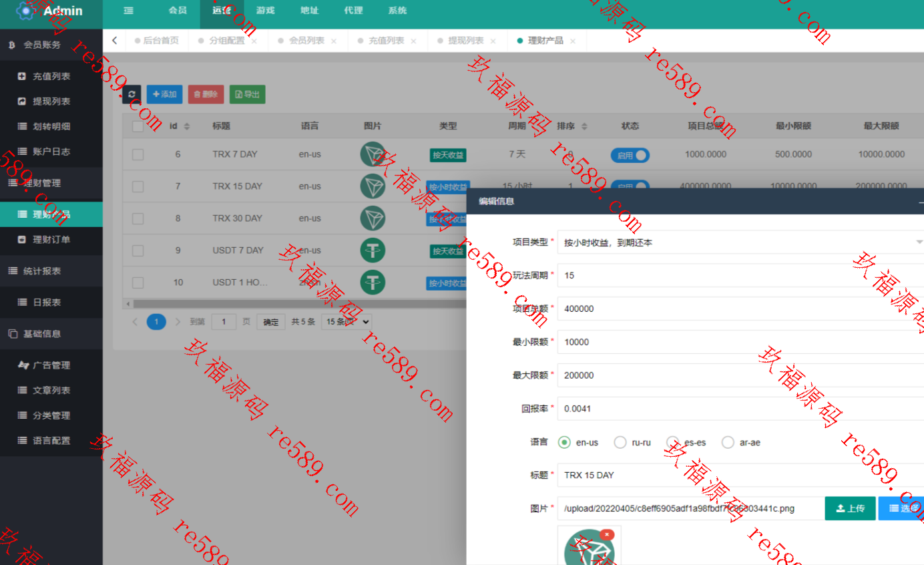Open 分类管理 in the sidebar
This screenshot has width=924, height=565.
pyautogui.click(x=51, y=415)
